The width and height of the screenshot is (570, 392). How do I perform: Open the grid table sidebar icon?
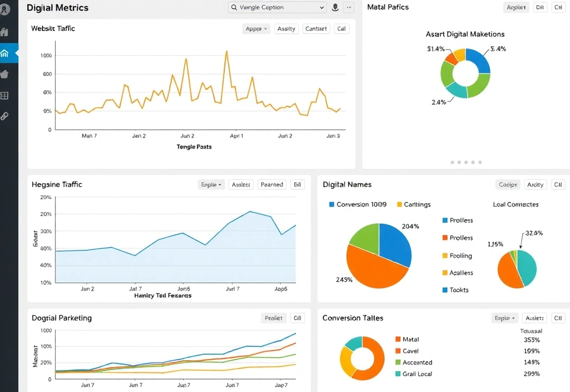point(5,95)
